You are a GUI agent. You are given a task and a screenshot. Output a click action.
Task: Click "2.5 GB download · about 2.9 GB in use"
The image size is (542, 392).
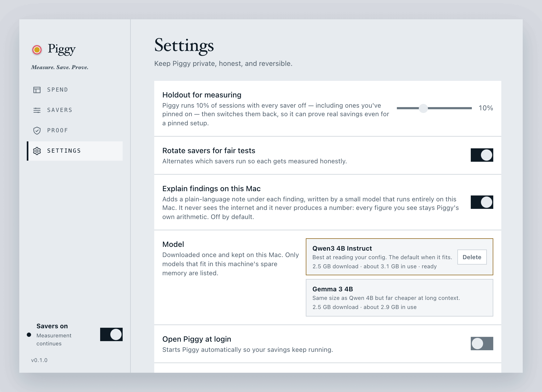(x=364, y=307)
